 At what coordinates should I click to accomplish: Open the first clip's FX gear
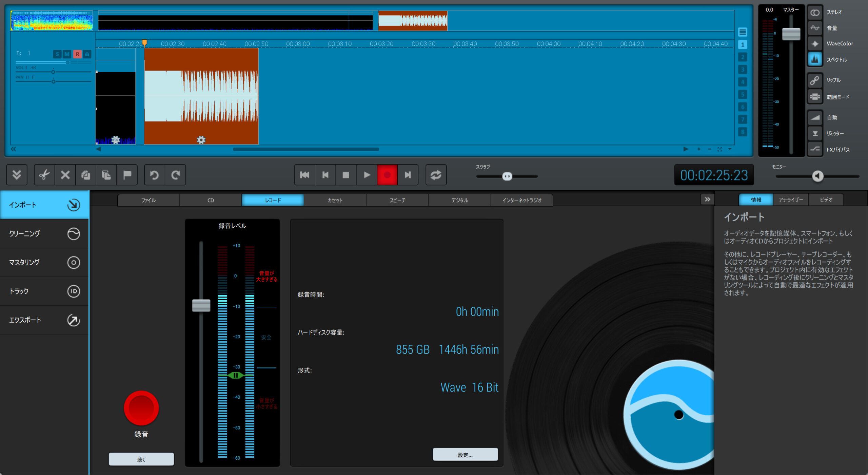point(116,140)
